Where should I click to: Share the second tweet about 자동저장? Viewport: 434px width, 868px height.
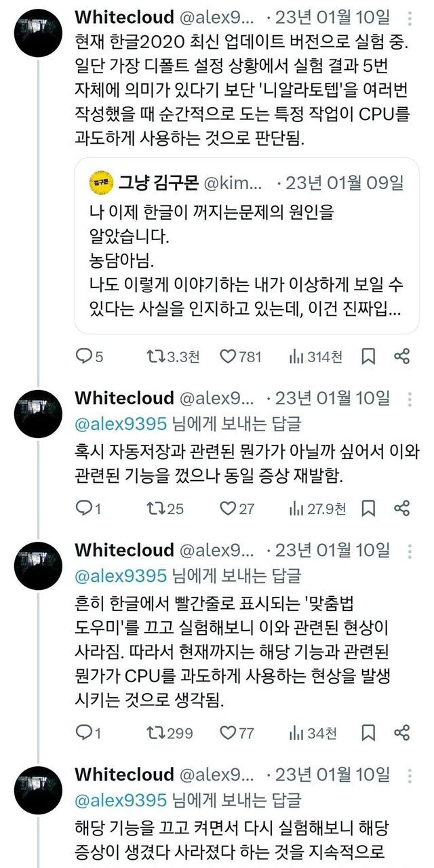click(401, 508)
